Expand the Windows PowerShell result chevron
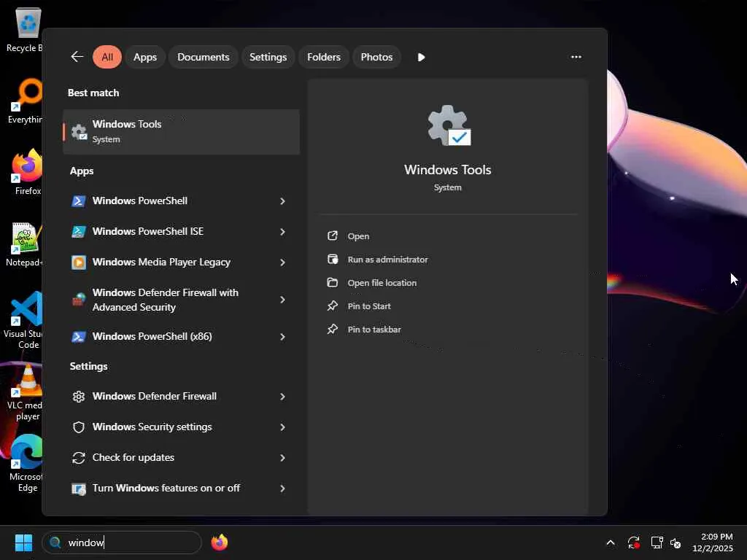Screen dimensions: 747x560 click(x=282, y=201)
